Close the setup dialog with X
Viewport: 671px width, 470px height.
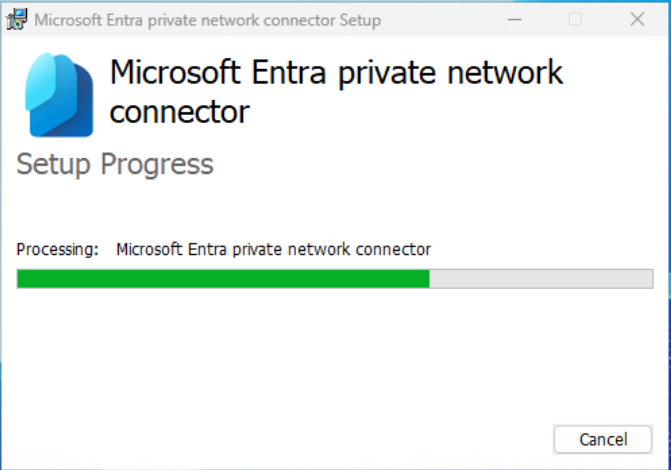tap(637, 20)
